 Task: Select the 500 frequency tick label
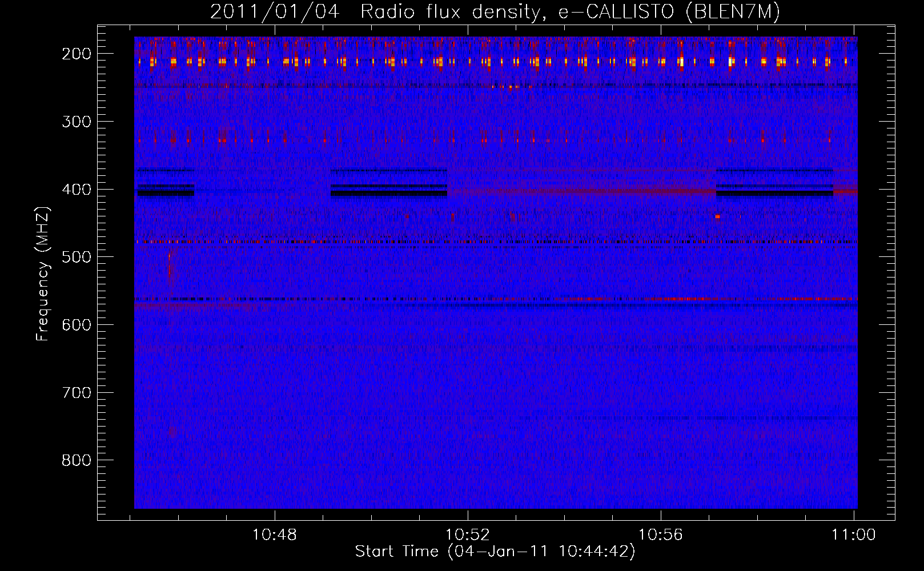tap(77, 257)
